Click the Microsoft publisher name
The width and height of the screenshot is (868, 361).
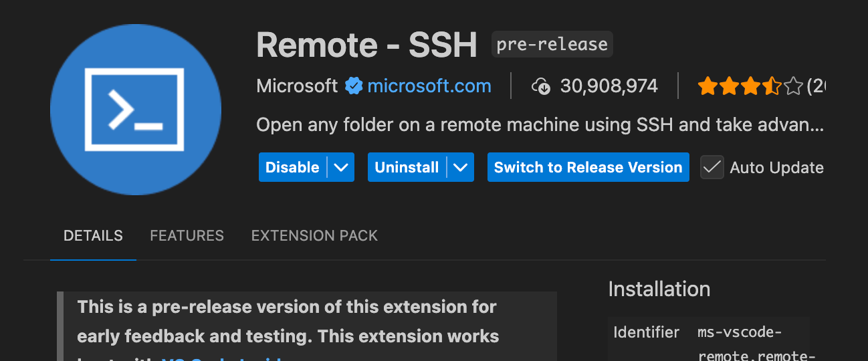tap(297, 86)
